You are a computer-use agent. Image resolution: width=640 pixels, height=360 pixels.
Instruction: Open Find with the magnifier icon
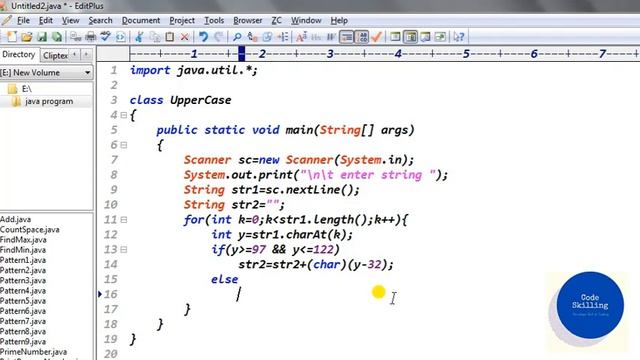pos(237,37)
